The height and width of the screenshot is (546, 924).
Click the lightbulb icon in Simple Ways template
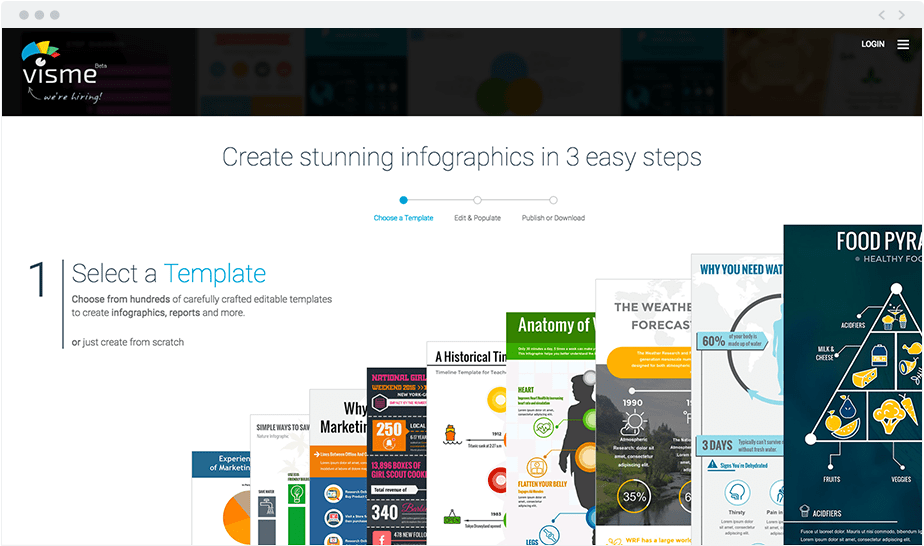[297, 493]
